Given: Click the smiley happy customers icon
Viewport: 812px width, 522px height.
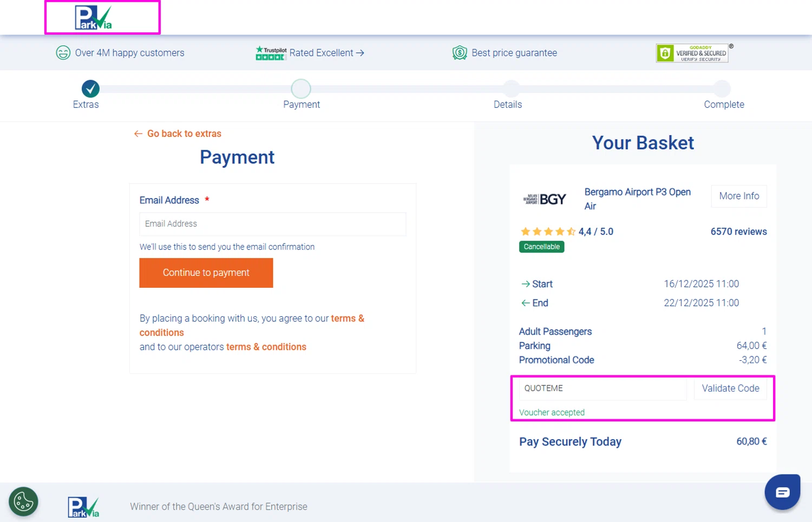Looking at the screenshot, I should pos(63,53).
